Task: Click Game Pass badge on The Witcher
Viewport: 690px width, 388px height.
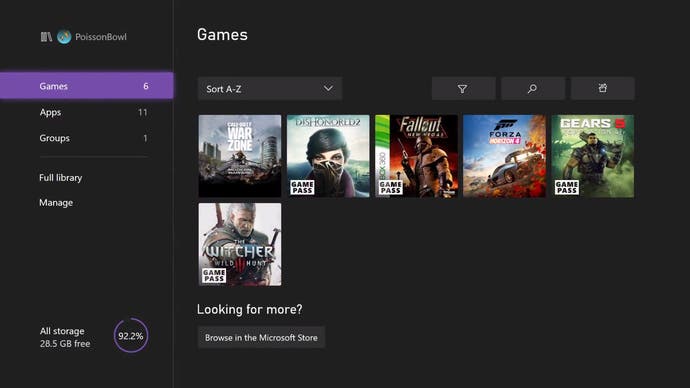Action: click(x=214, y=275)
